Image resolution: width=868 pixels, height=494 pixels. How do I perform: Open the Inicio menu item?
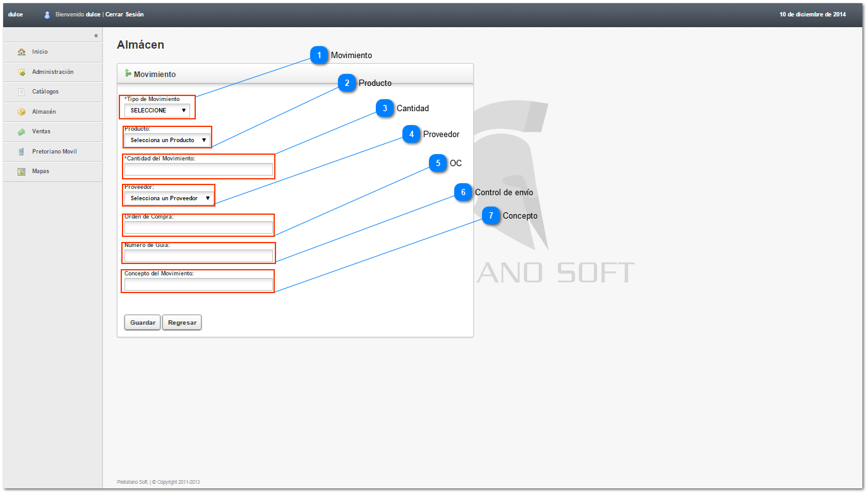(52, 52)
